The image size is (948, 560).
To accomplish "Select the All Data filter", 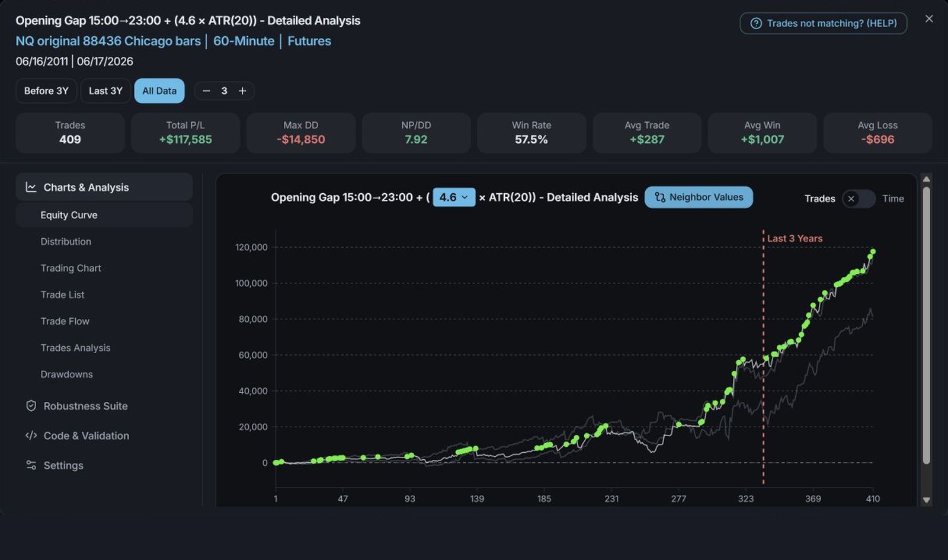I will 159,91.
